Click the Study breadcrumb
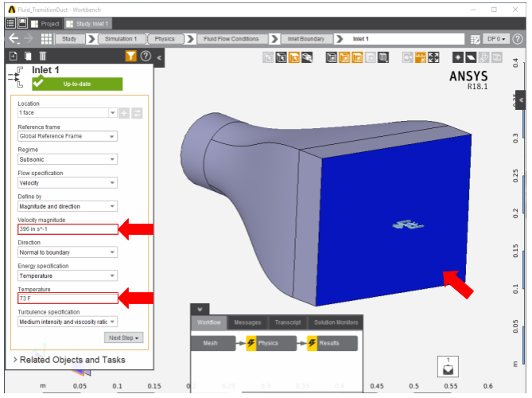The height and width of the screenshot is (398, 532). (x=69, y=39)
